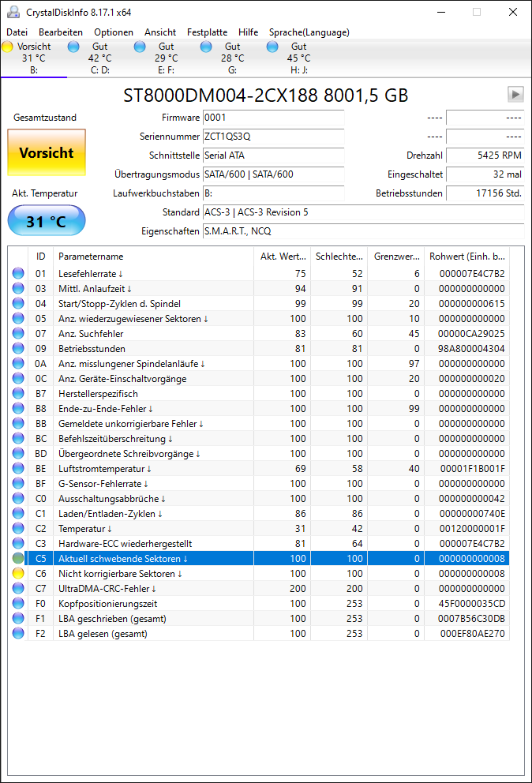Click raw value 0007B56C30DB

pos(471,619)
